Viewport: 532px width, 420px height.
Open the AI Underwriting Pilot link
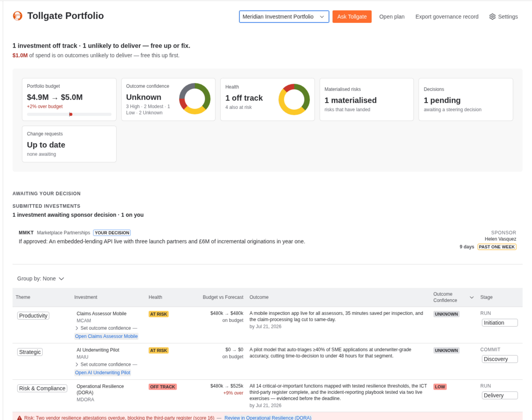tap(103, 373)
